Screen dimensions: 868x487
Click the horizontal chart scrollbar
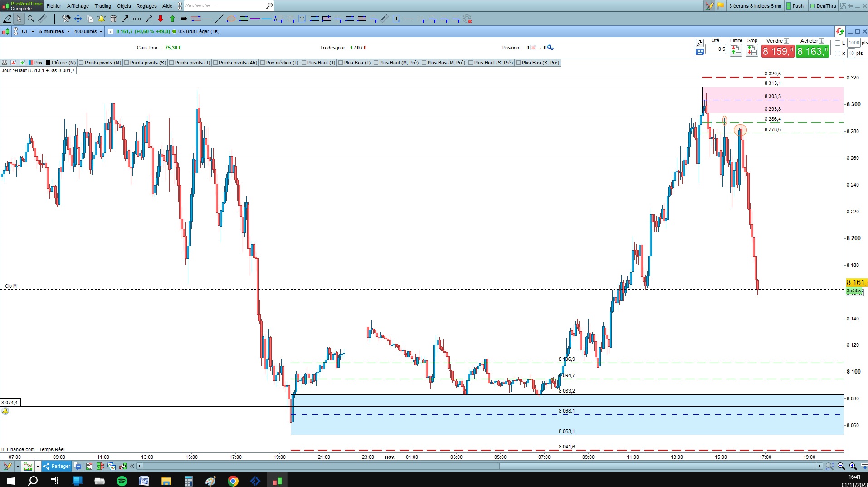(481, 466)
